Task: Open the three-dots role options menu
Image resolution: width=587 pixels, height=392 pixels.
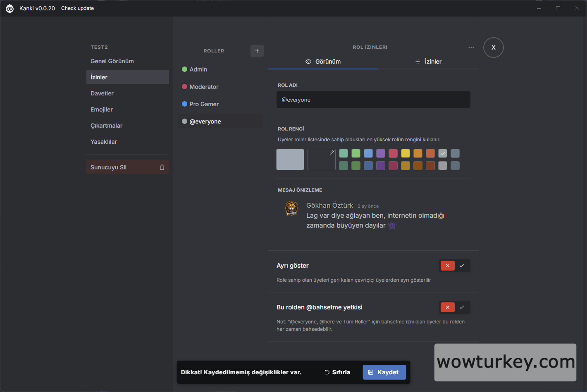Action: click(x=471, y=47)
